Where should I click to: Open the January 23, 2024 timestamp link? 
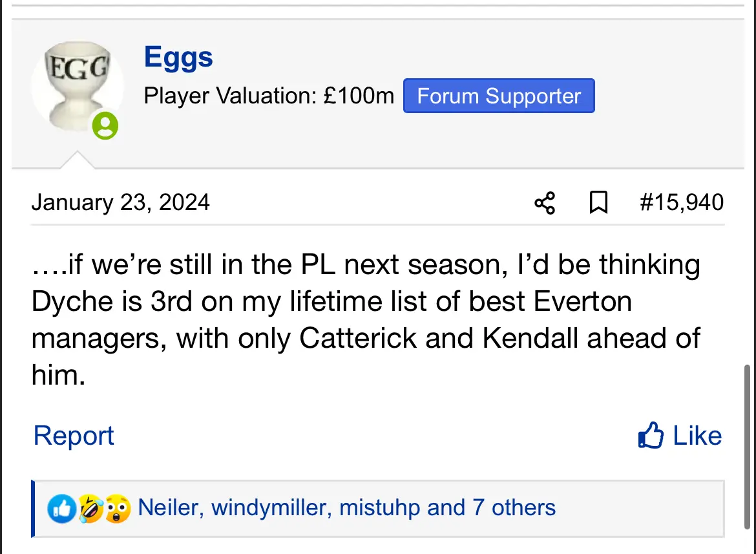120,203
